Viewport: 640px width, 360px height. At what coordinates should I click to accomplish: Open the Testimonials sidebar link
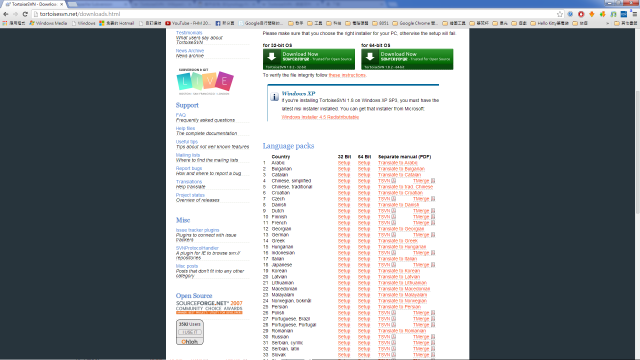189,33
